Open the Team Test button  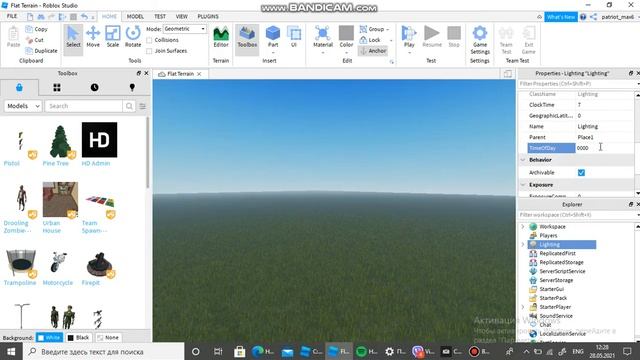click(506, 40)
